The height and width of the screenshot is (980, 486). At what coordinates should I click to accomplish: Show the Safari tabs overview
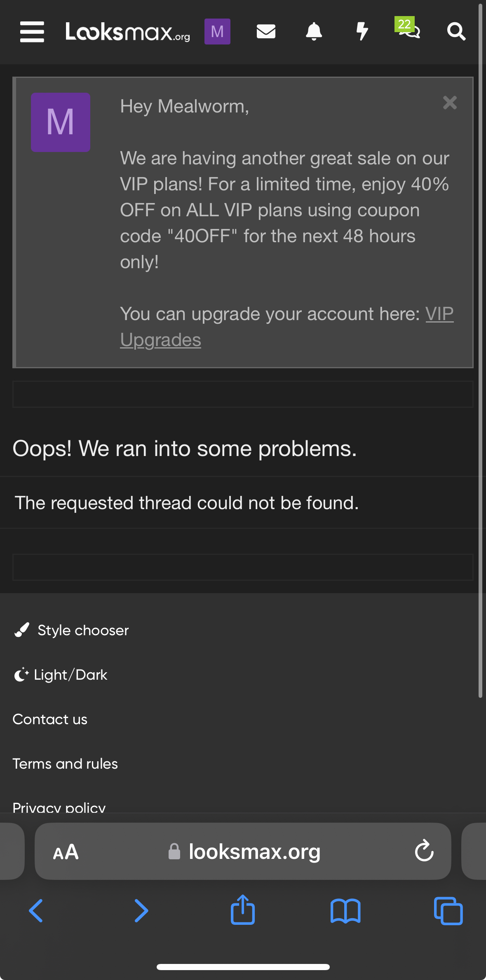point(448,910)
